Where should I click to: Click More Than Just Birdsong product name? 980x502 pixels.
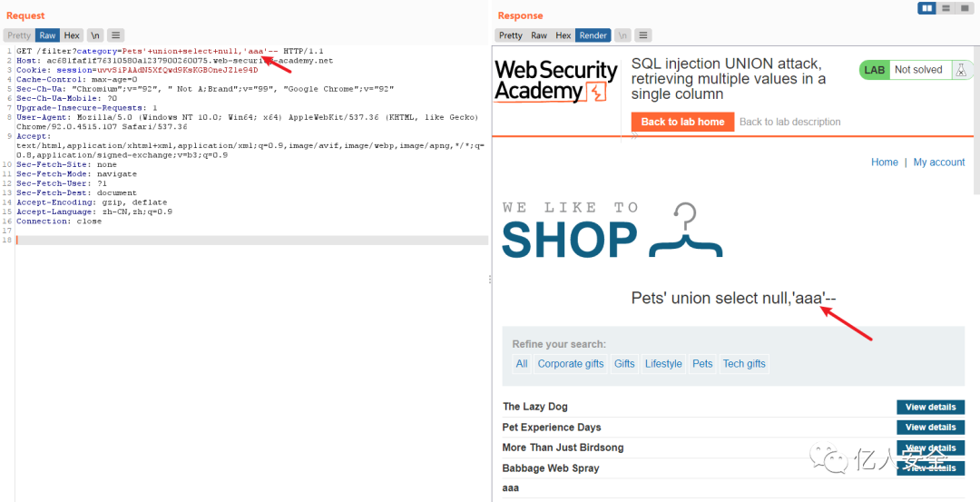pos(563,448)
